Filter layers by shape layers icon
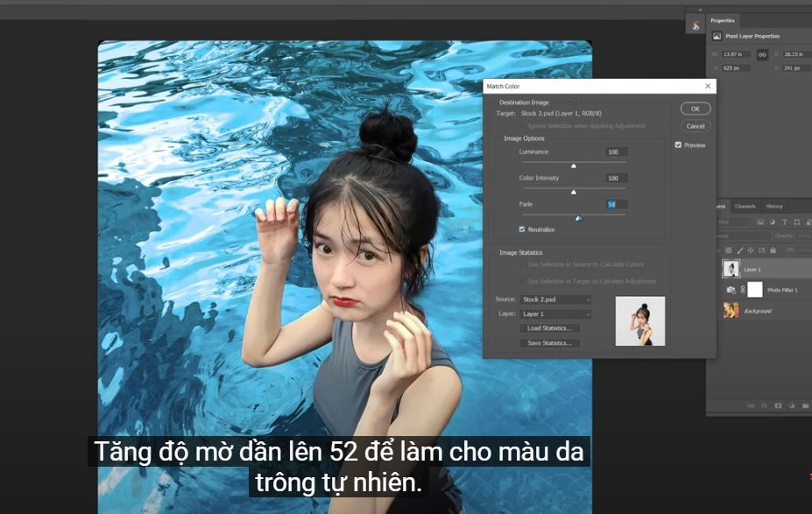812x514 pixels. 796,222
